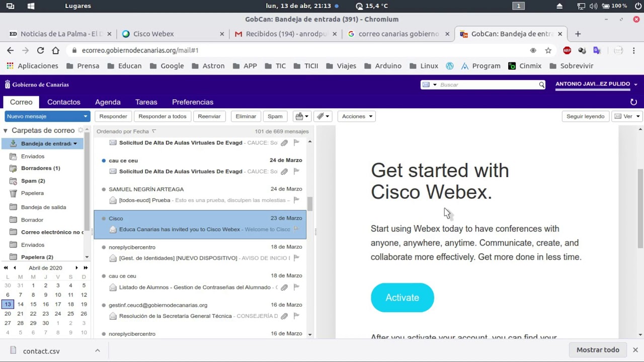Go to previous month in mini calendar
The height and width of the screenshot is (362, 644).
(15, 268)
